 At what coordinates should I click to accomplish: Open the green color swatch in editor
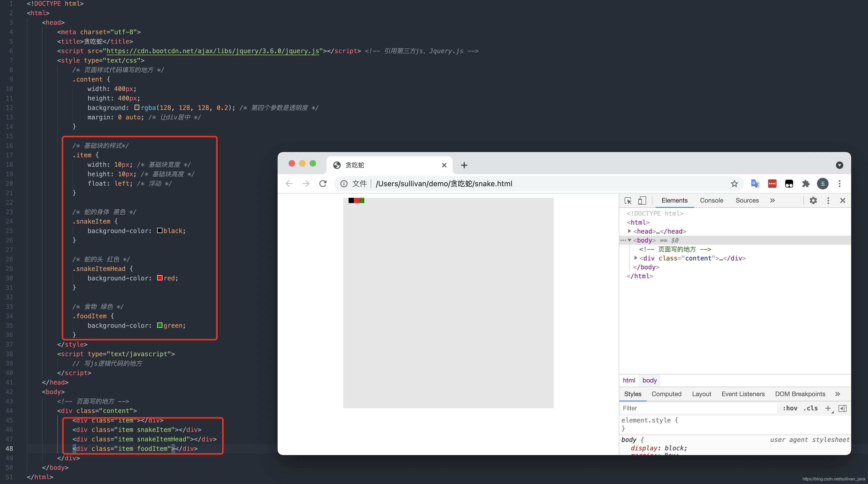(160, 325)
